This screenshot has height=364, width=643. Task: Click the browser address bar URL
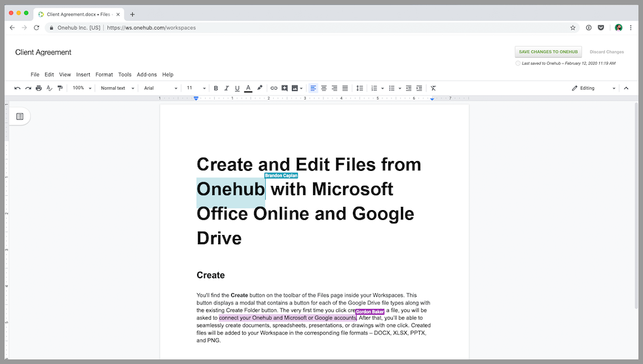click(151, 28)
